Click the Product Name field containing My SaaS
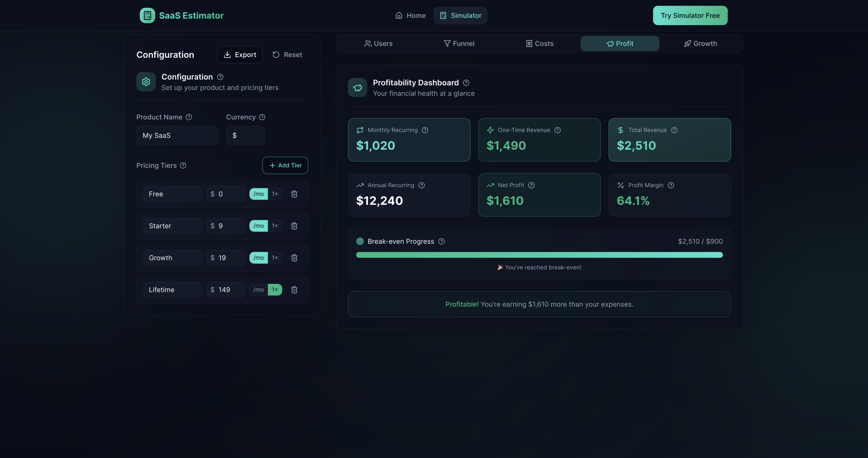 click(x=177, y=135)
